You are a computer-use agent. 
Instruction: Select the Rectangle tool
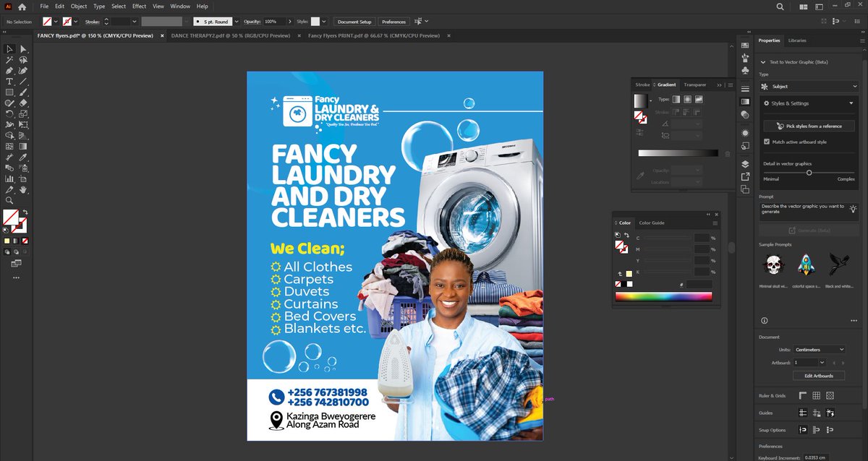(x=9, y=92)
